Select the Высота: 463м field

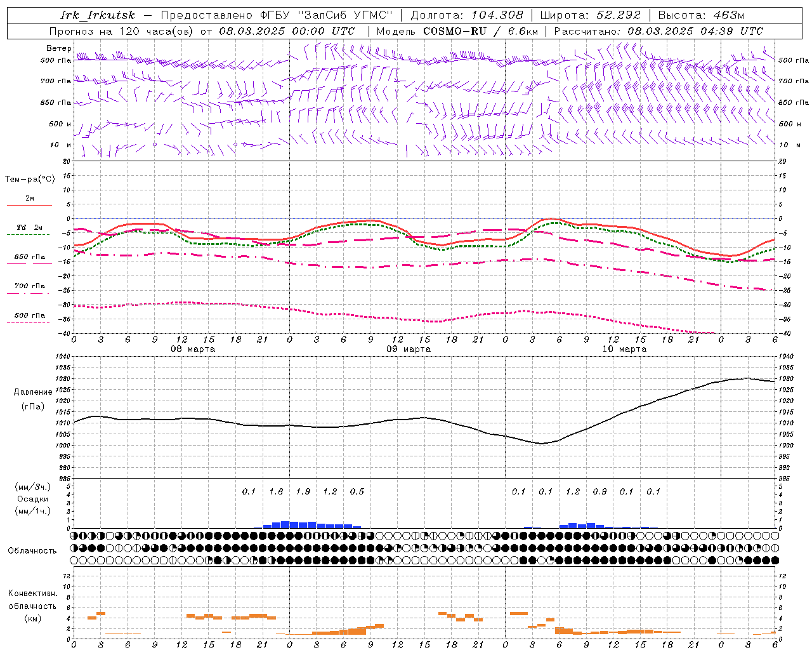tap(701, 15)
